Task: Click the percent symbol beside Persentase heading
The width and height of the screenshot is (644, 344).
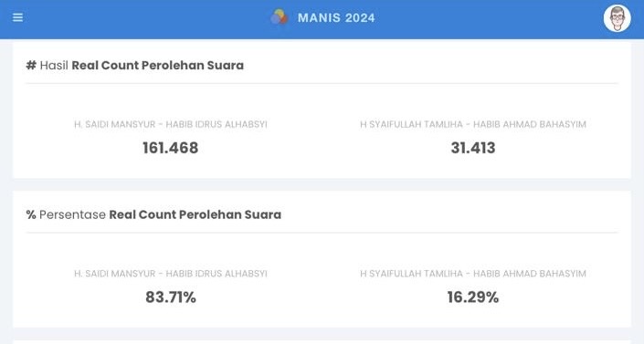Action: tap(31, 214)
